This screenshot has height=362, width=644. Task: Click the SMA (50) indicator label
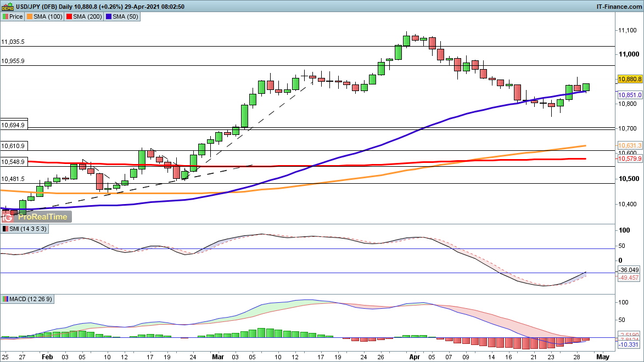[x=124, y=16]
